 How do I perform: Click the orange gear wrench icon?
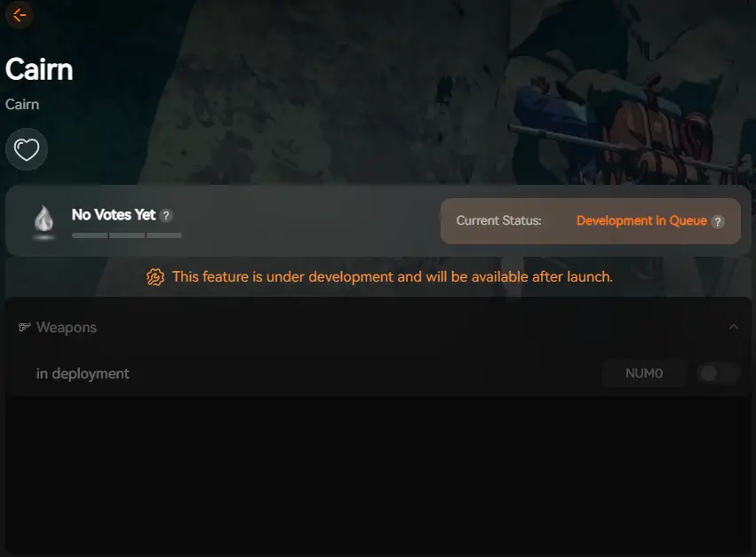(x=155, y=277)
